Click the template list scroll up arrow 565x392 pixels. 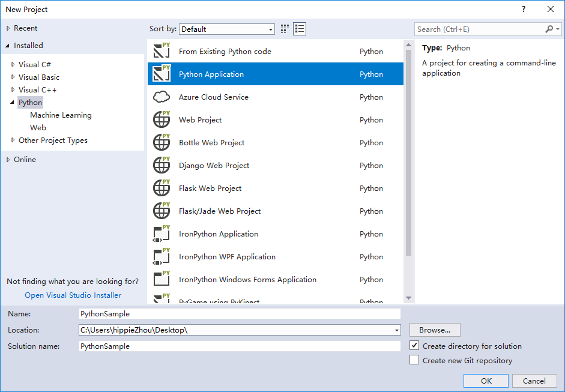point(408,45)
